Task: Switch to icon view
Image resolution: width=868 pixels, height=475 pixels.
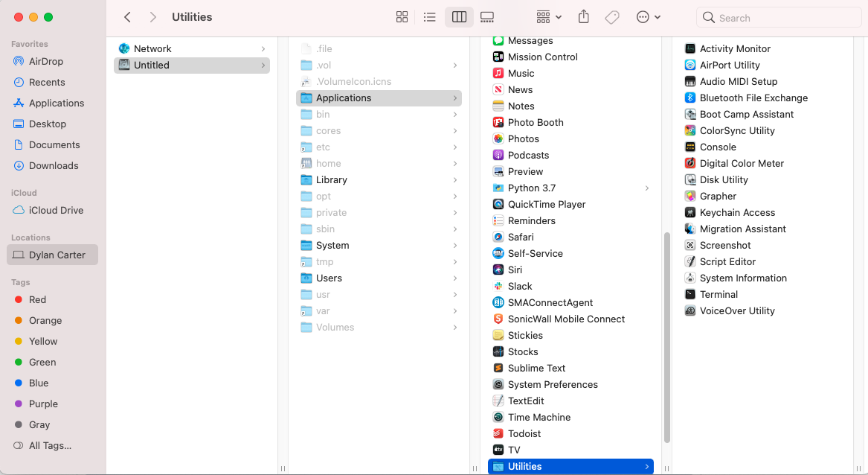Action: [x=402, y=16]
